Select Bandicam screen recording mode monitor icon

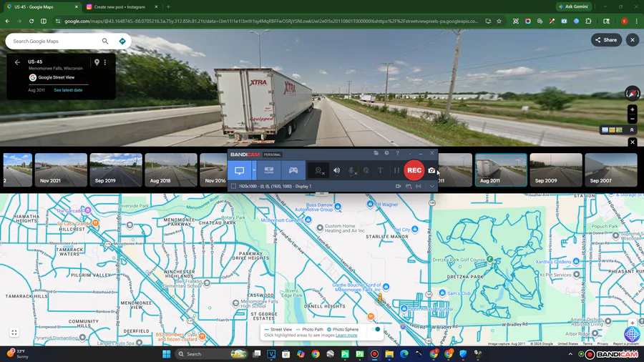click(240, 170)
